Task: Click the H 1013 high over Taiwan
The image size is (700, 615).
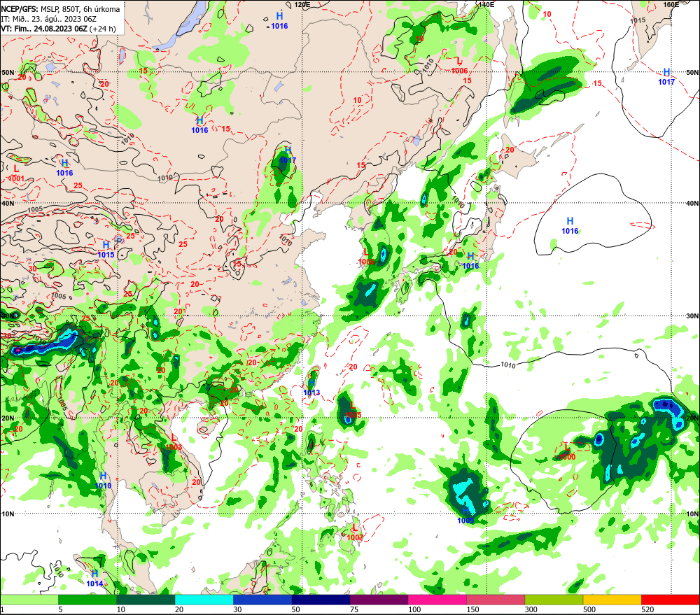Action: click(x=311, y=388)
